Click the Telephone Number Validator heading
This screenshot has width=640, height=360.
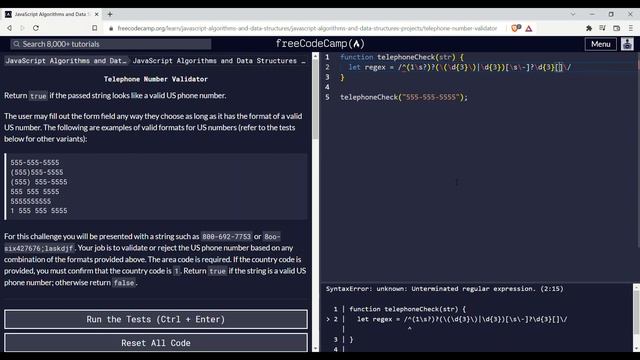click(156, 79)
